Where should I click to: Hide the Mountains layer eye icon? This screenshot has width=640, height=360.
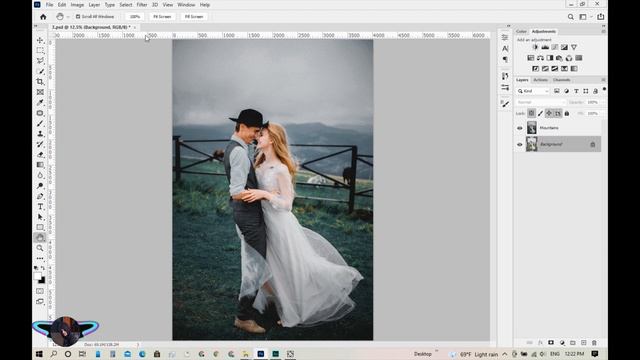(520, 128)
